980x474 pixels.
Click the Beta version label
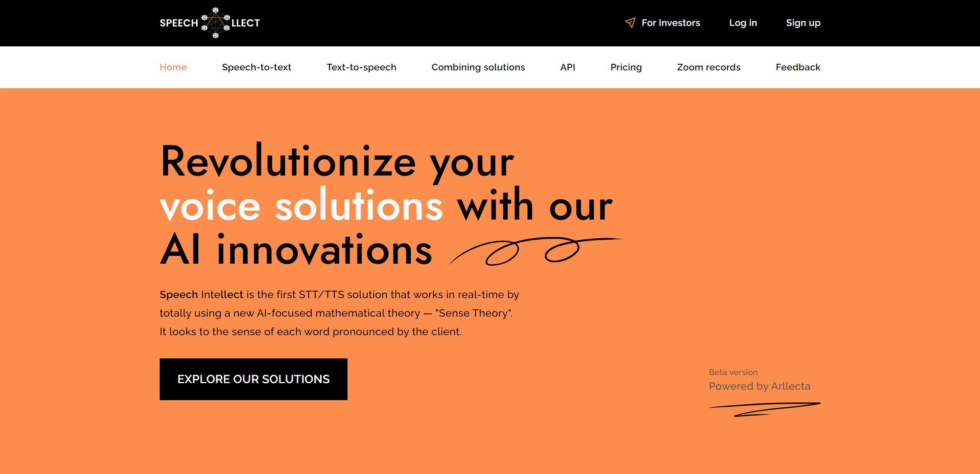pos(733,370)
